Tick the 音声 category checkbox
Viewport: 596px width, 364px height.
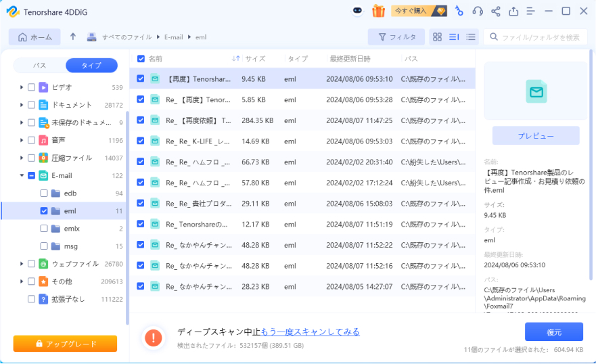click(31, 140)
